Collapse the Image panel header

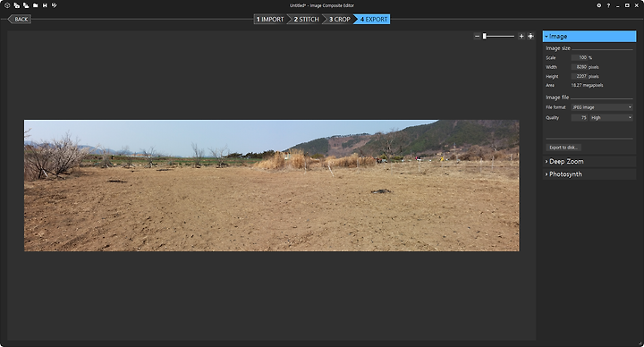(589, 36)
